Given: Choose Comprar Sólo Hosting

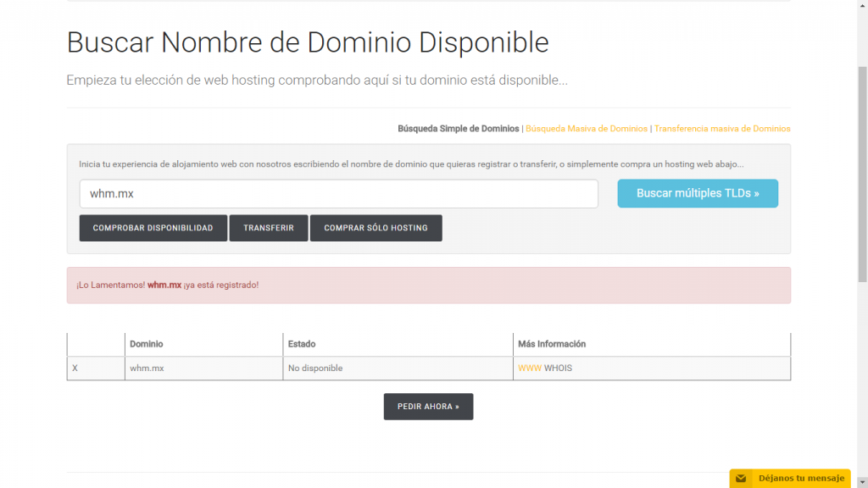Looking at the screenshot, I should [376, 229].
